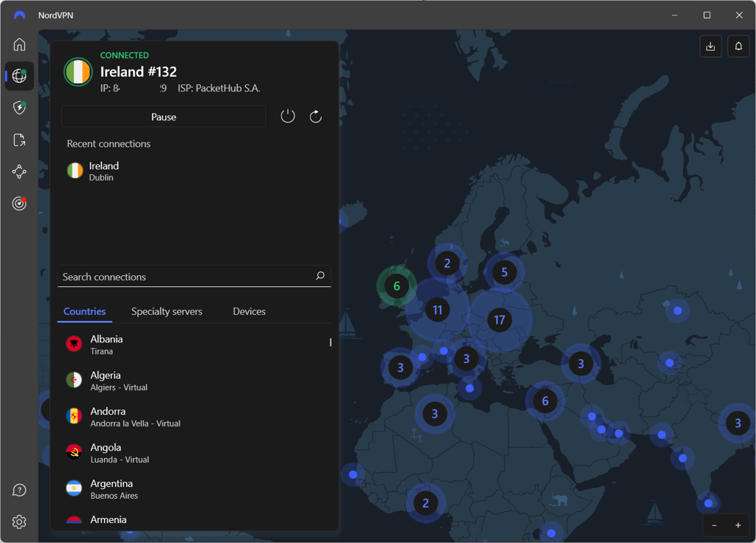Screen dimensions: 756x543
Task: Click the NordVPN logo in title bar
Action: point(19,15)
